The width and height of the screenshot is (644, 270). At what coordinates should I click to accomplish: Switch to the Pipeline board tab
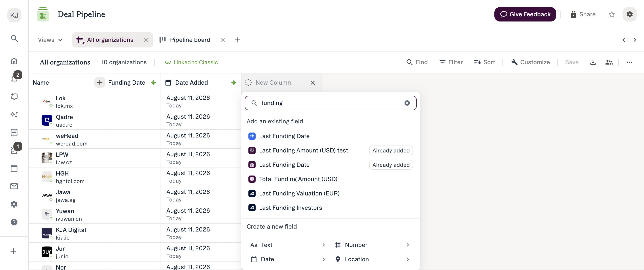[190, 40]
